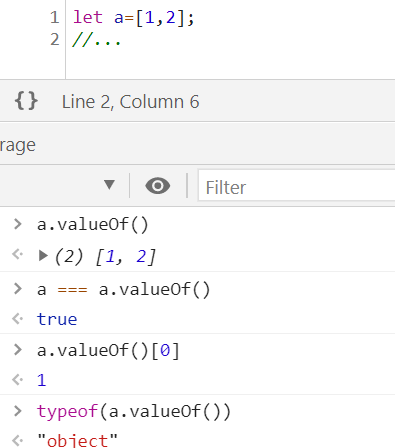Image resolution: width=395 pixels, height=448 pixels.
Task: Click the '1' console output value
Action: pos(41,381)
